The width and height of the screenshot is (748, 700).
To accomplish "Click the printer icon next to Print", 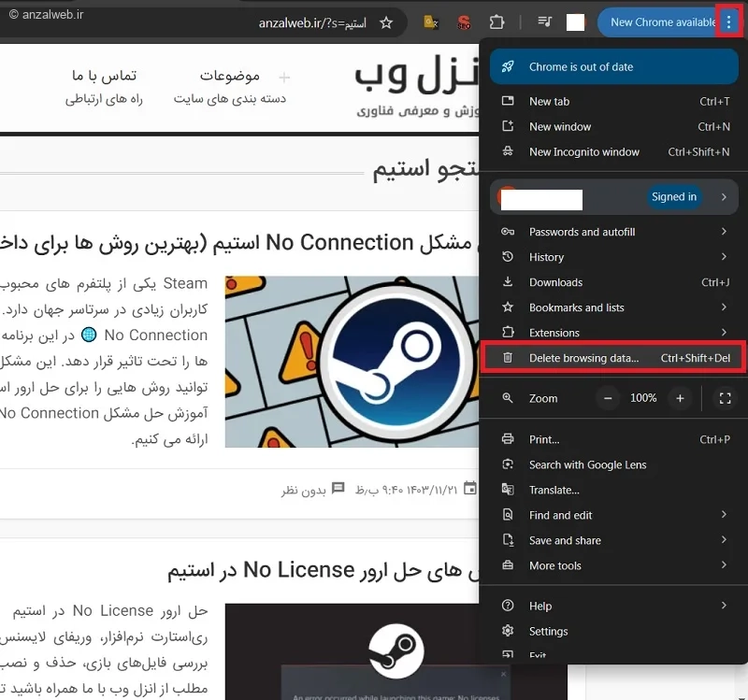I will (x=508, y=438).
